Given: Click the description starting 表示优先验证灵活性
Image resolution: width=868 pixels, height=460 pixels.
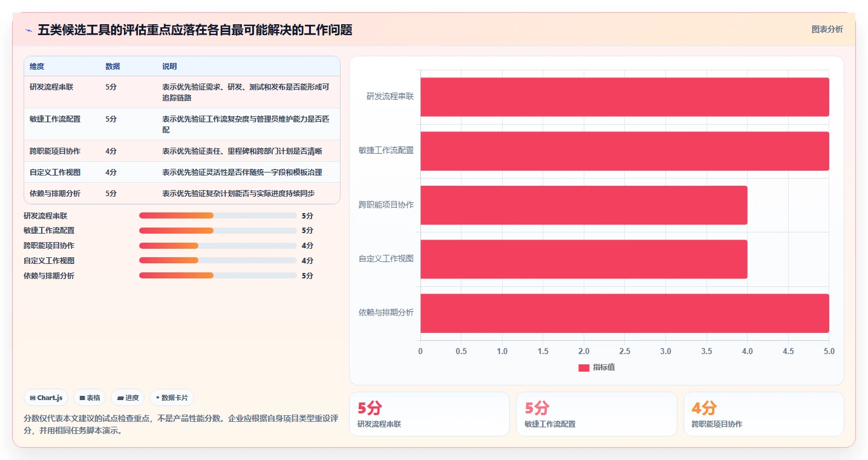Looking at the screenshot, I should [x=242, y=172].
